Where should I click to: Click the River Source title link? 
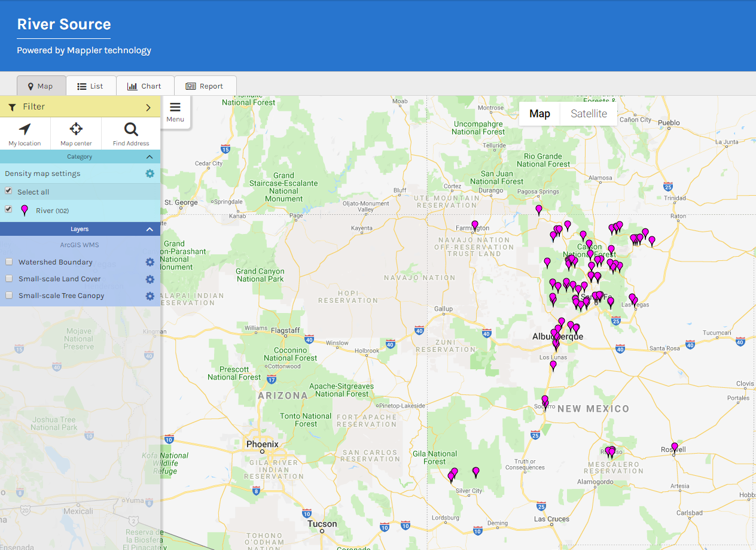click(x=64, y=25)
